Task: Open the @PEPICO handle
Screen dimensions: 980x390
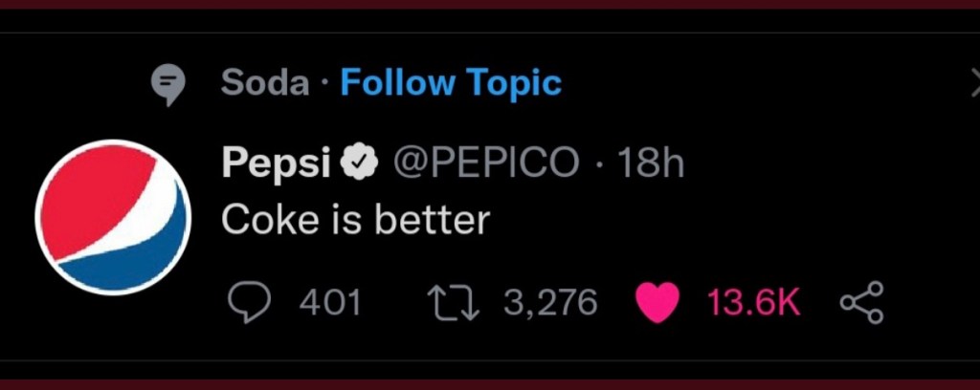Action: point(487,164)
